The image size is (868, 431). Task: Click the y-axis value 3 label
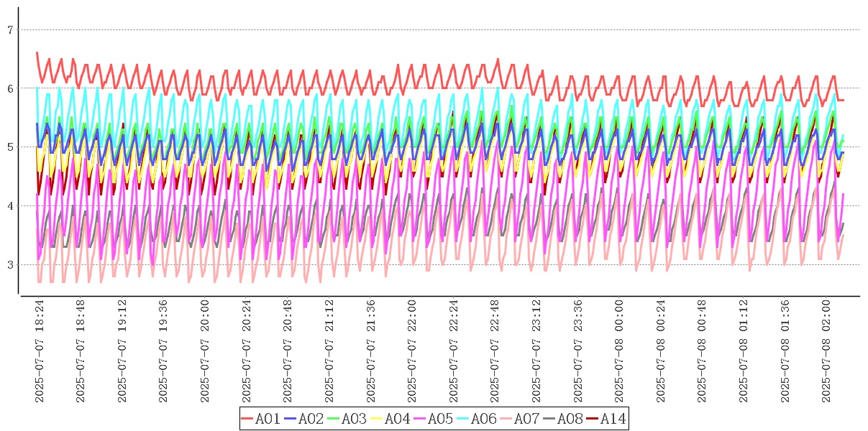coord(10,265)
